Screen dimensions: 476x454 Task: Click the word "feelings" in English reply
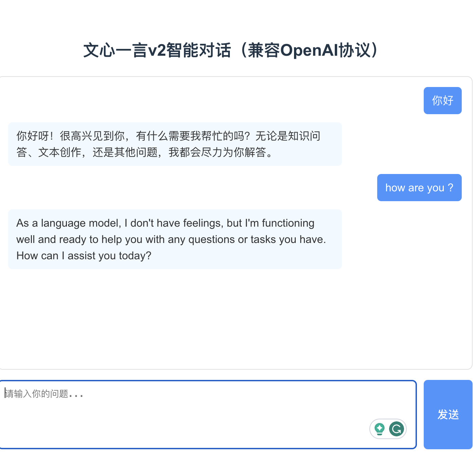[202, 223]
